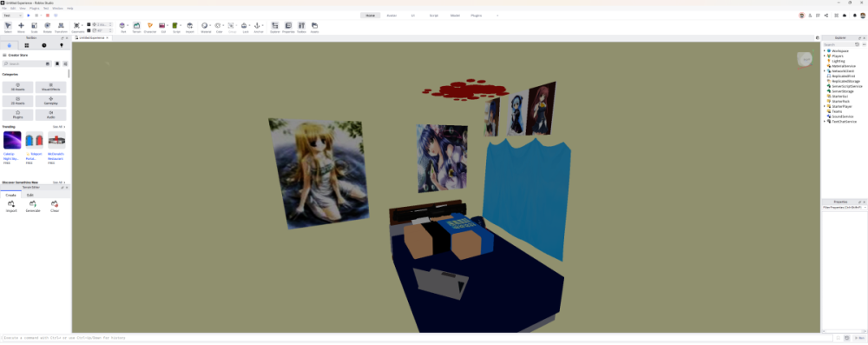Click the Explorer search field
868x345 pixels.
(x=838, y=44)
